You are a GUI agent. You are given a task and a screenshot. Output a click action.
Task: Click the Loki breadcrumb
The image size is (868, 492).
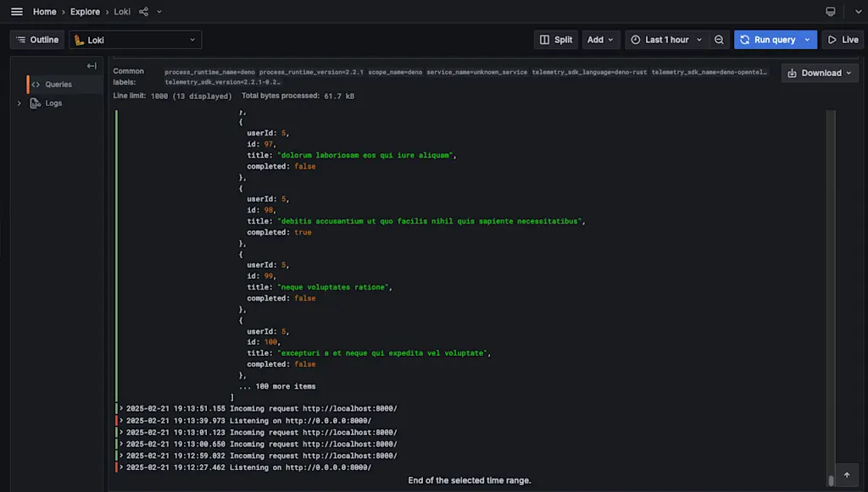point(122,12)
